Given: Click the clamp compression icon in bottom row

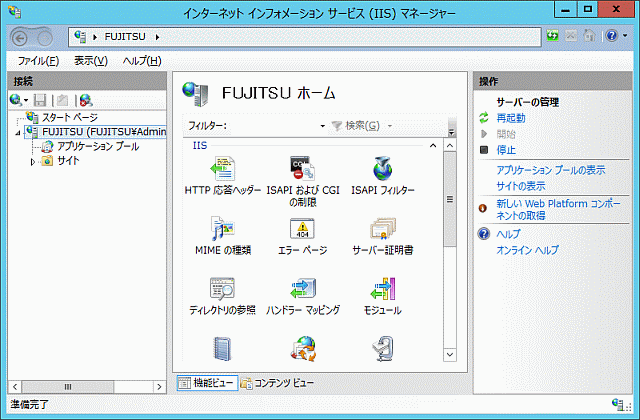Looking at the screenshot, I should point(383,349).
